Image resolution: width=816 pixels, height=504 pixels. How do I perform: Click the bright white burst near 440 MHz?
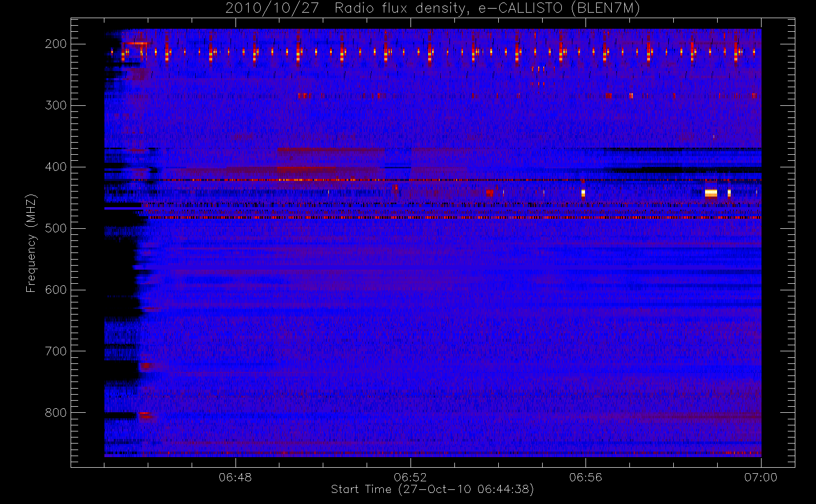711,193
